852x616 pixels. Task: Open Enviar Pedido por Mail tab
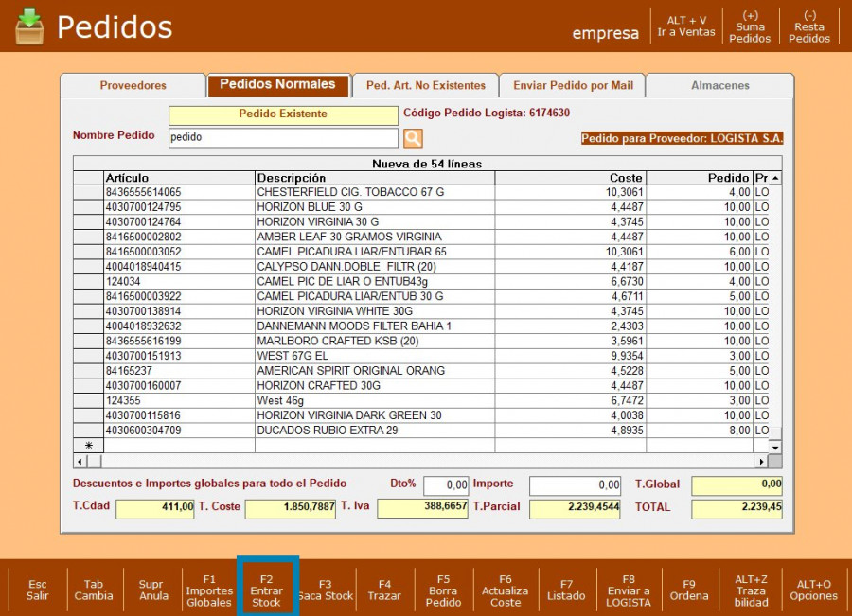(573, 86)
